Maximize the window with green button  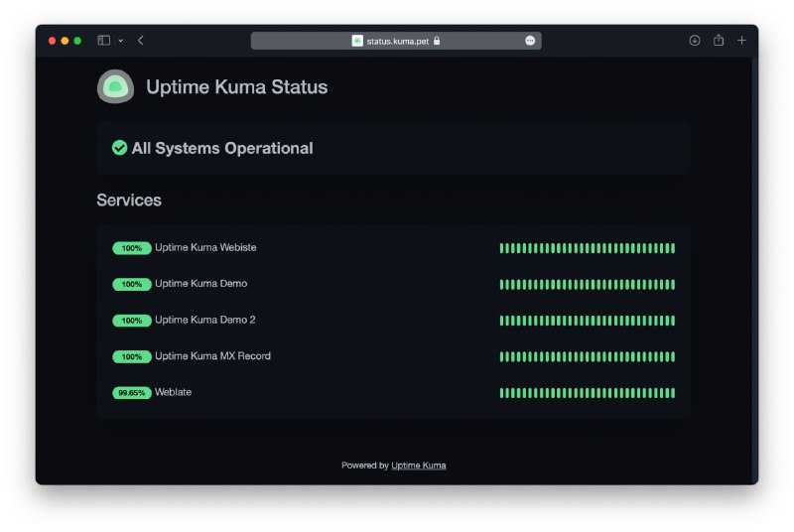coord(77,41)
